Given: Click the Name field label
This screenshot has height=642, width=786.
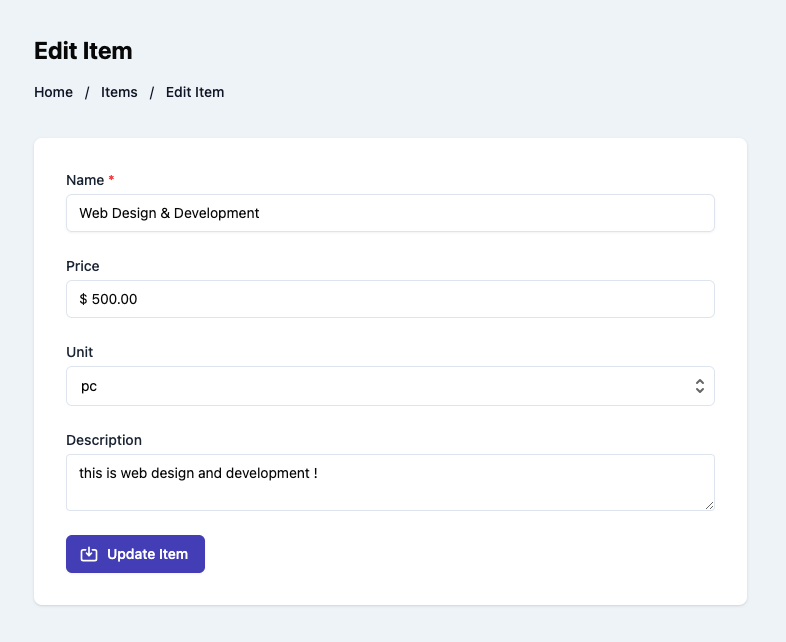Looking at the screenshot, I should pyautogui.click(x=85, y=180).
